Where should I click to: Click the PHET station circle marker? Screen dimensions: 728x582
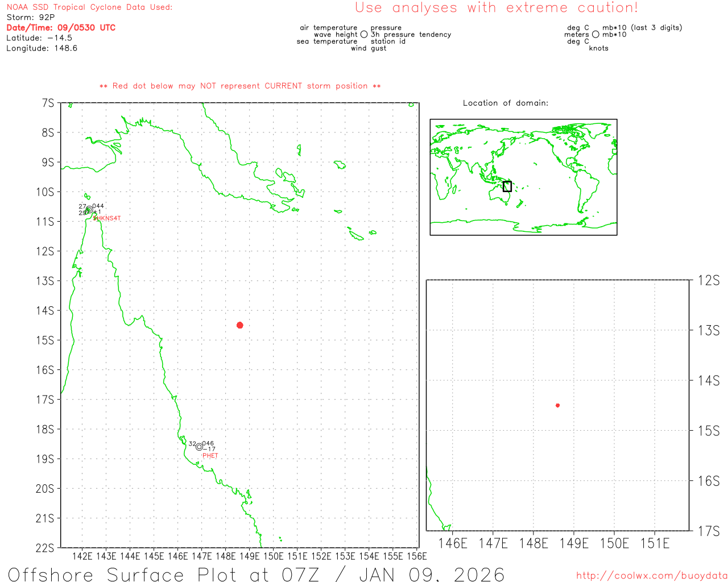(199, 447)
